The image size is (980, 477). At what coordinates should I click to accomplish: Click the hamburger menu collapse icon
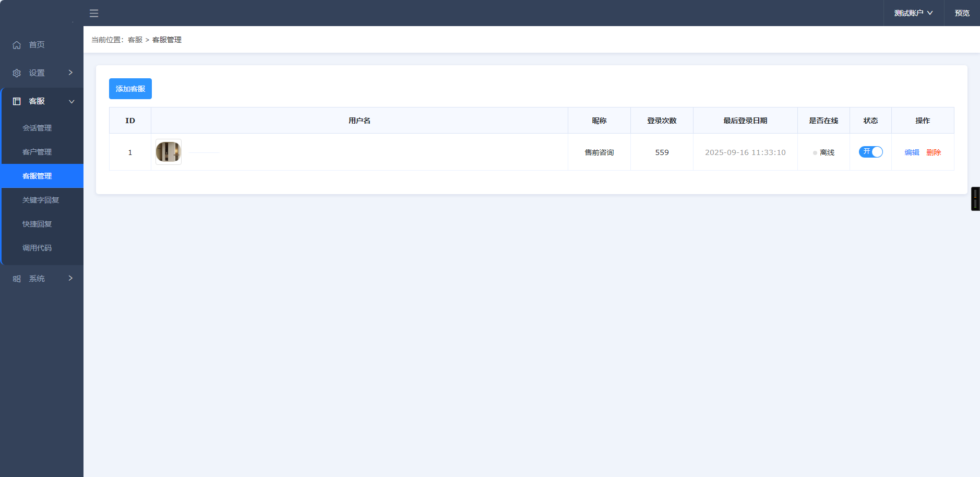(x=94, y=14)
